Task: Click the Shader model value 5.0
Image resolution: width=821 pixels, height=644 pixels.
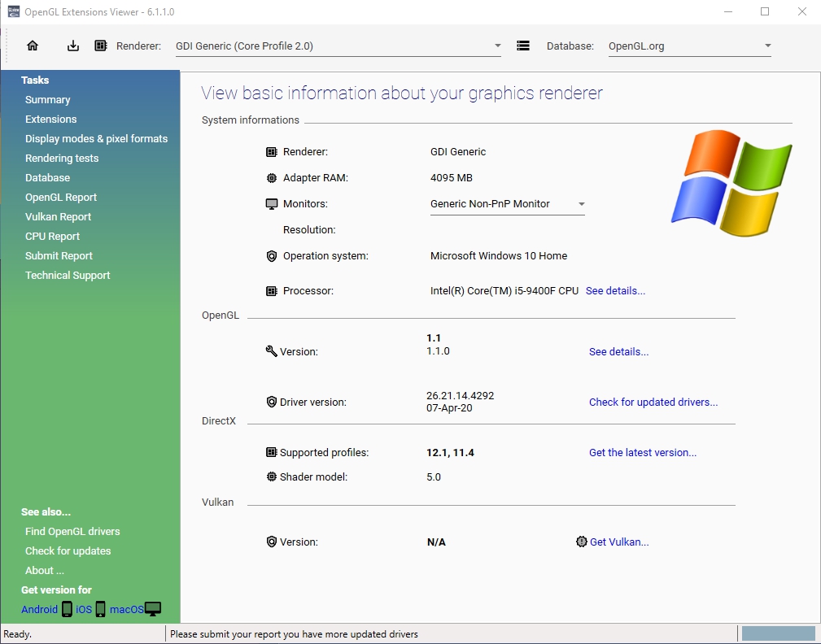Action: click(434, 477)
